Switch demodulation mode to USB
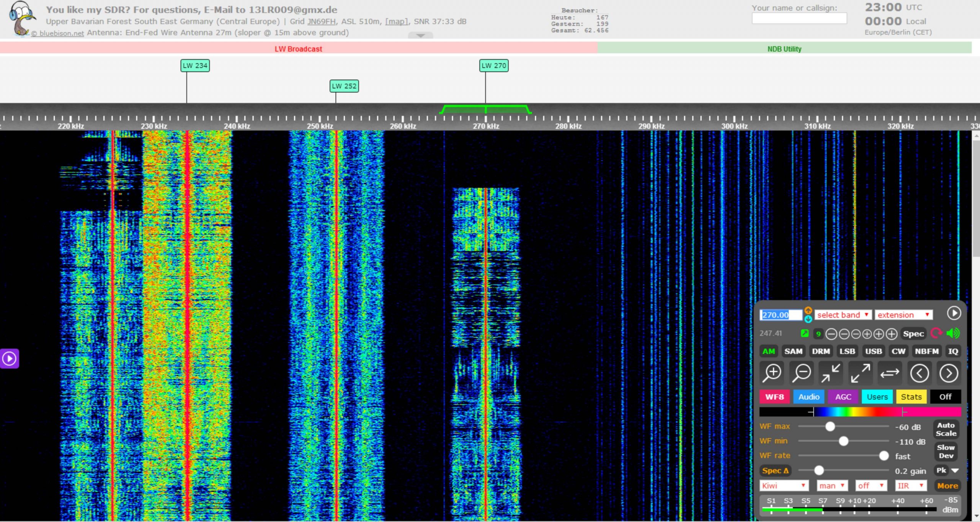The image size is (980, 522). (873, 351)
